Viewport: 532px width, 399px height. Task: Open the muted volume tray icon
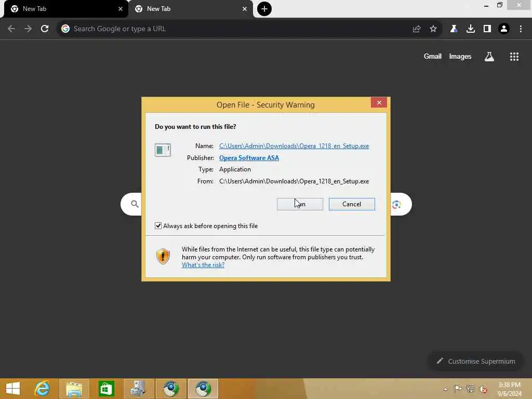point(483,389)
